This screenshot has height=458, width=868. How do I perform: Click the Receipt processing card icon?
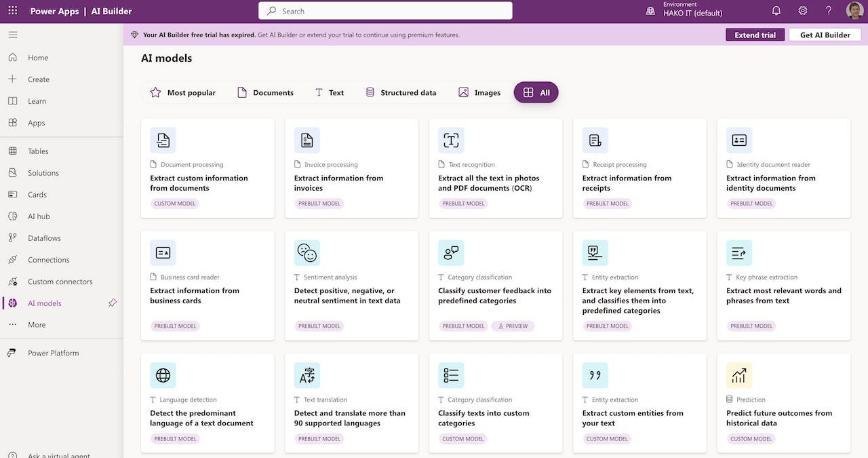coord(595,140)
